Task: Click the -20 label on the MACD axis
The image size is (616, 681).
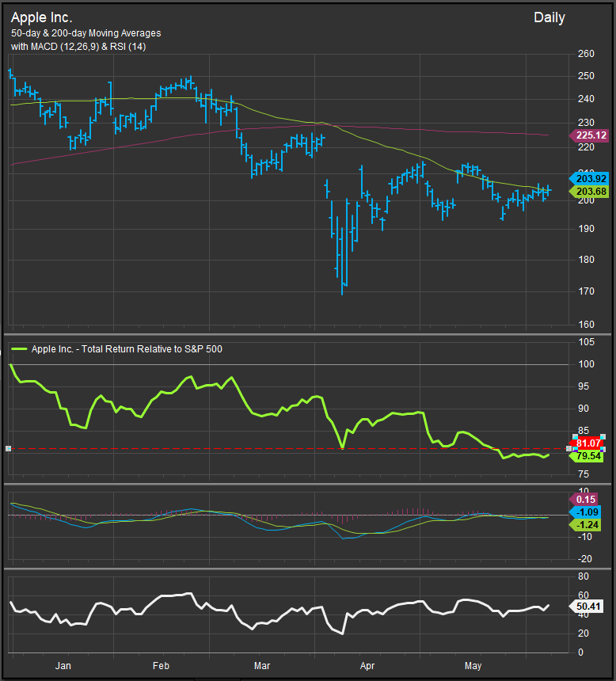Action: (584, 559)
